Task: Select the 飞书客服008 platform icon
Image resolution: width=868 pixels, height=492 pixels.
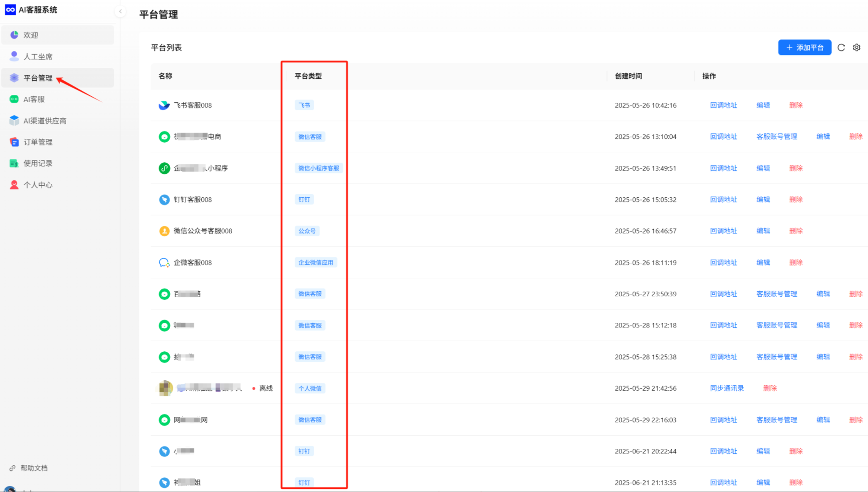Action: pyautogui.click(x=164, y=105)
